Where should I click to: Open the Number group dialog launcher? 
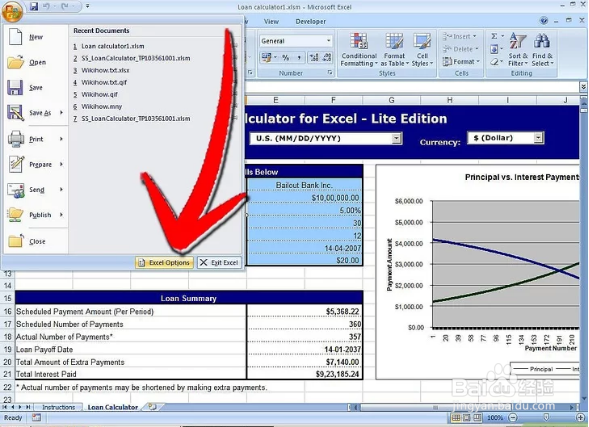click(330, 72)
